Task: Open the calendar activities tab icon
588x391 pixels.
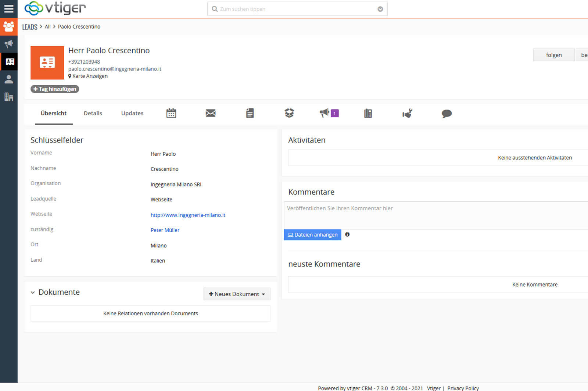Action: point(171,113)
